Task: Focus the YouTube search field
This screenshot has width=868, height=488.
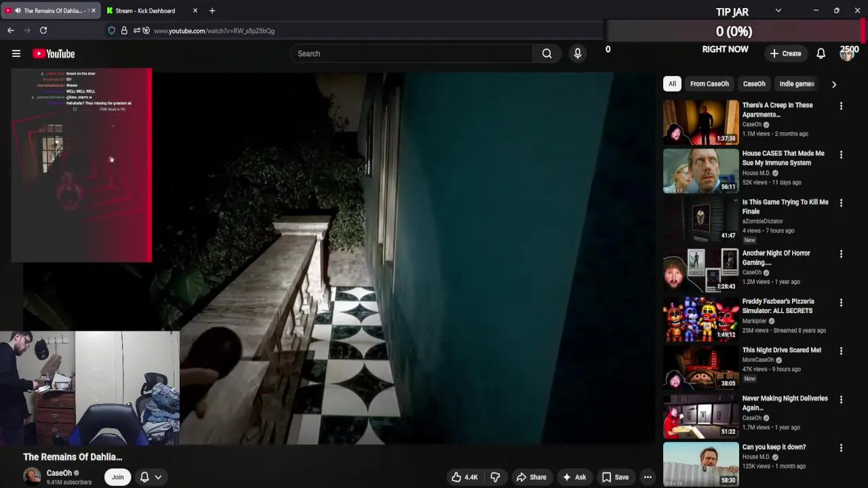Action: [412, 54]
